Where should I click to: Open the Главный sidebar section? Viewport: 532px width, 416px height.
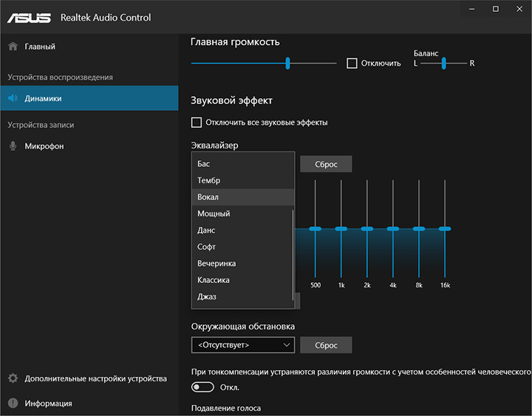click(40, 47)
